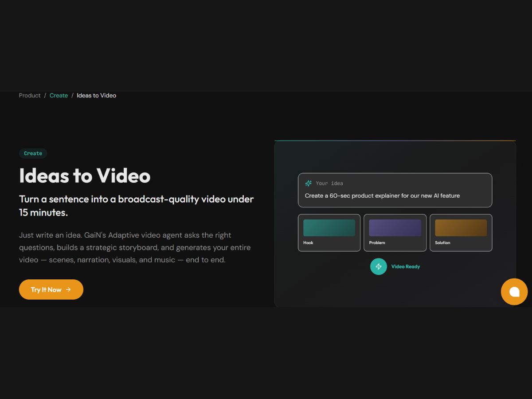Image resolution: width=532 pixels, height=399 pixels.
Task: Select the Problem storyboard card
Action: [395, 233]
